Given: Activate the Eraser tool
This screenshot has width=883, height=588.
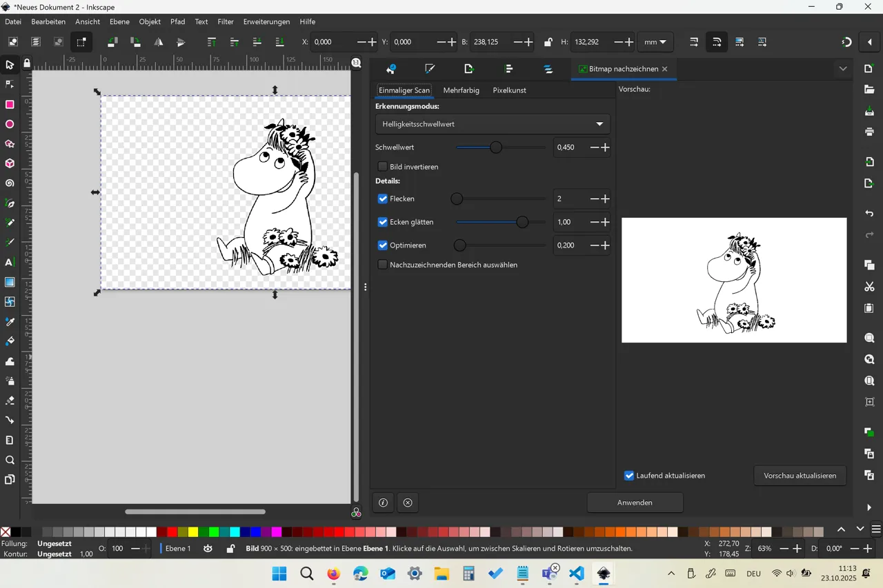Looking at the screenshot, I should click(10, 401).
